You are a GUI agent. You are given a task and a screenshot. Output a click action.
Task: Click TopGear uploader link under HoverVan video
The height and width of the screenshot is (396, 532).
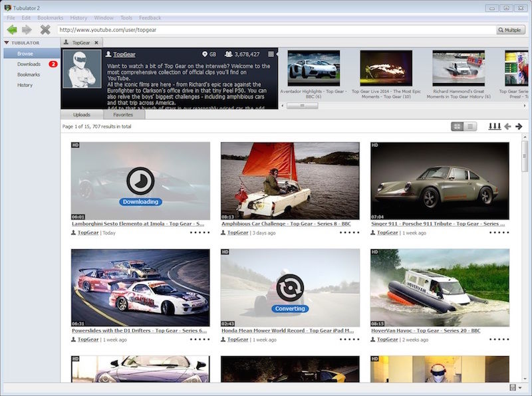387,340
